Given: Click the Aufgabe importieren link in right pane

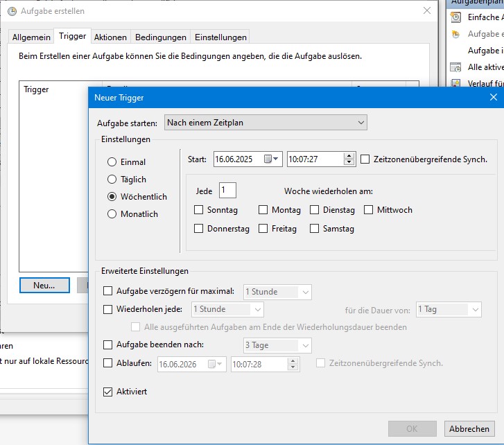Looking at the screenshot, I should tap(486, 51).
